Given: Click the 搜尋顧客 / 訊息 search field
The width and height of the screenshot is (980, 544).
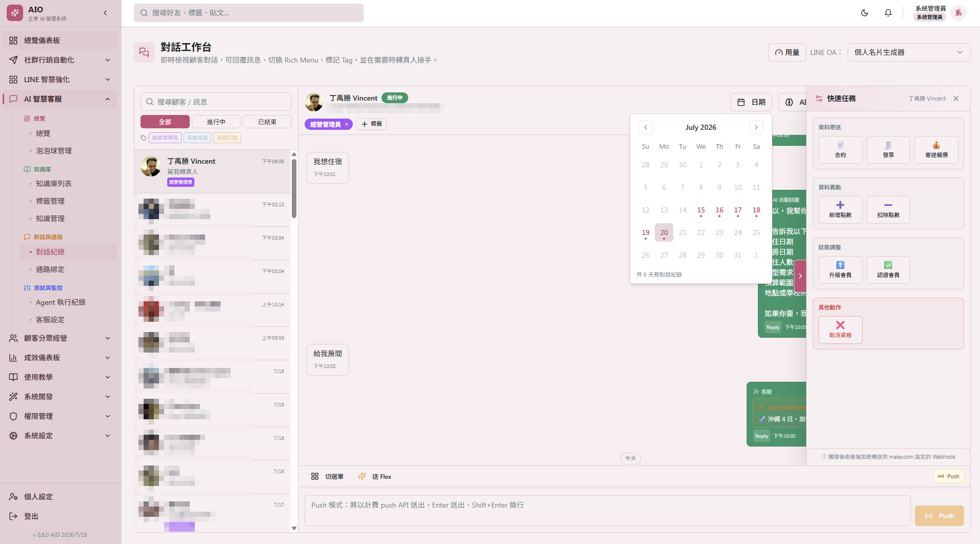Looking at the screenshot, I should (216, 102).
